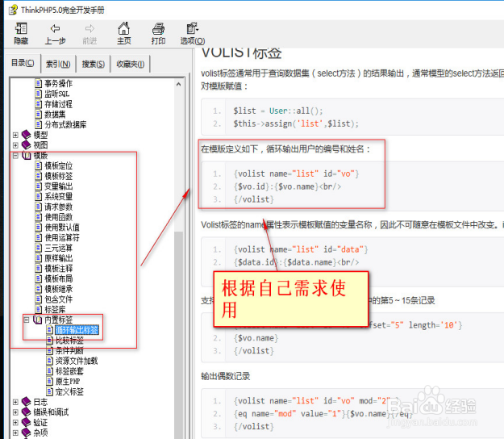Click the 输出偶数记录 text in content
This screenshot has width=504, height=439.
click(226, 376)
